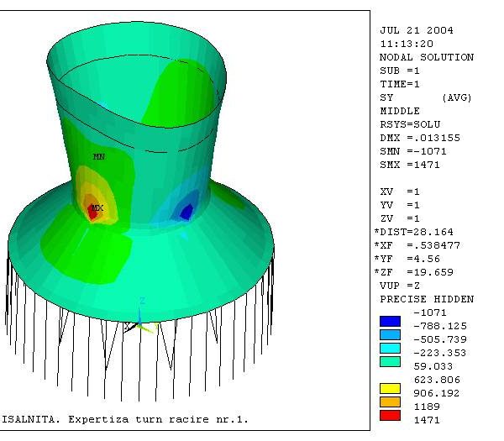Select the yellow legend color swatch

coord(390,387)
